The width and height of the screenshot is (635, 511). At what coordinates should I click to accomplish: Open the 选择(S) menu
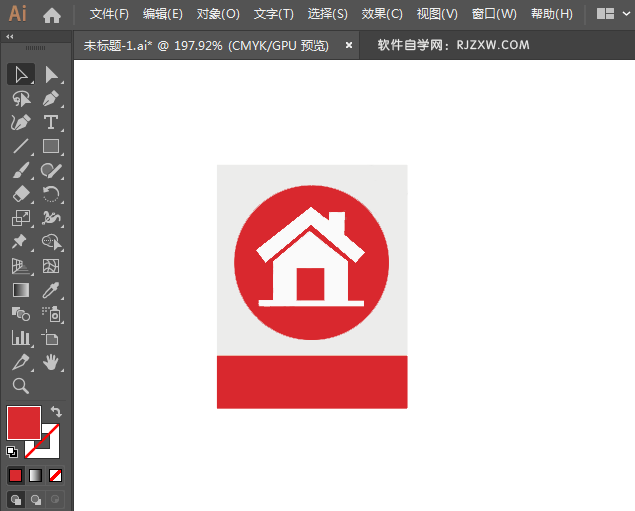(x=327, y=14)
